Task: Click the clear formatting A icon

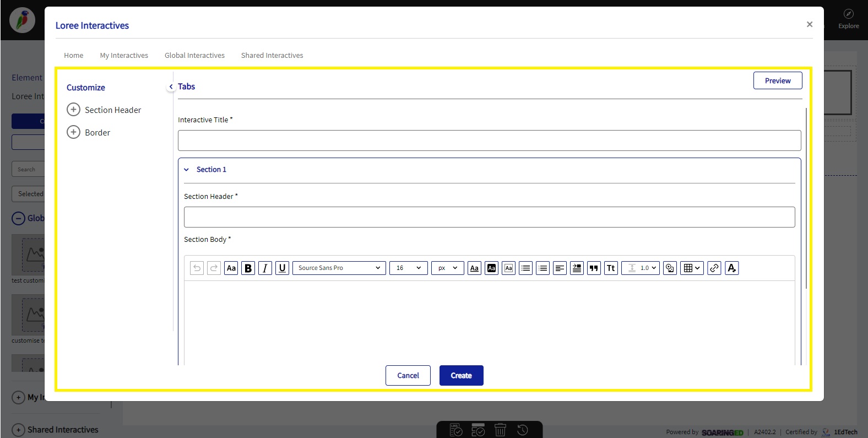Action: pos(731,268)
